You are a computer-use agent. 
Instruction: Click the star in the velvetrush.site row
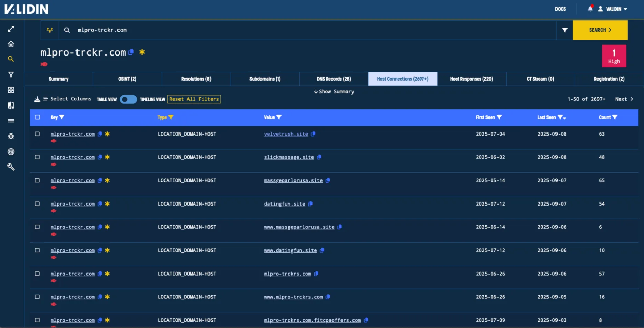[x=108, y=134]
